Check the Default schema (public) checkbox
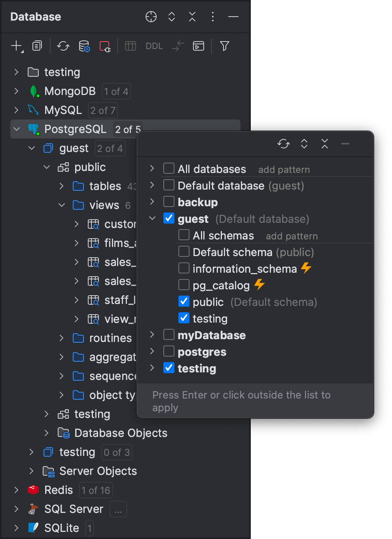Image resolution: width=392 pixels, height=539 pixels. [x=184, y=251]
